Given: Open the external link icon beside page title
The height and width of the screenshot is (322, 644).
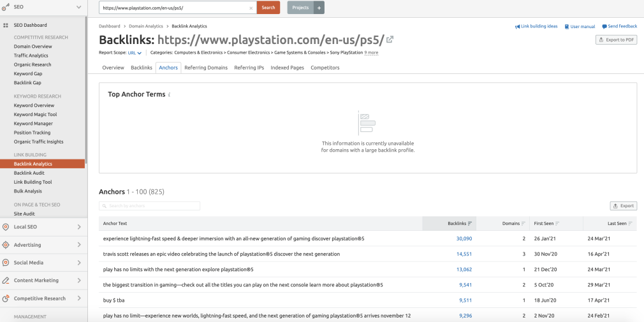Looking at the screenshot, I should point(390,40).
